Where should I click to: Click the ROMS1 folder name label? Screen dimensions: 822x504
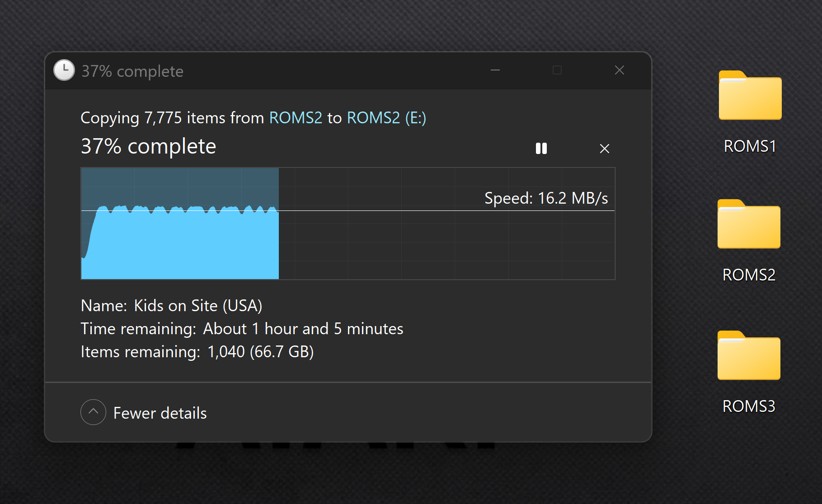(x=750, y=146)
